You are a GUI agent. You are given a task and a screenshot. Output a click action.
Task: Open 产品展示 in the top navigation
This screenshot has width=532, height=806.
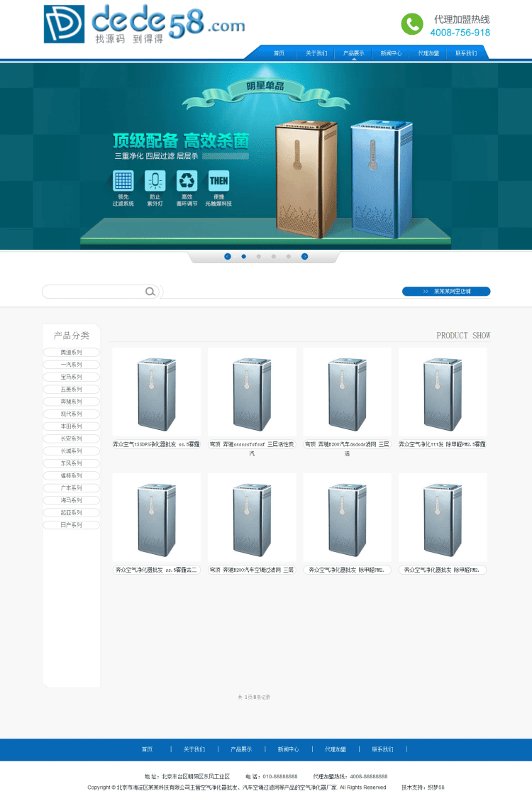tap(353, 53)
